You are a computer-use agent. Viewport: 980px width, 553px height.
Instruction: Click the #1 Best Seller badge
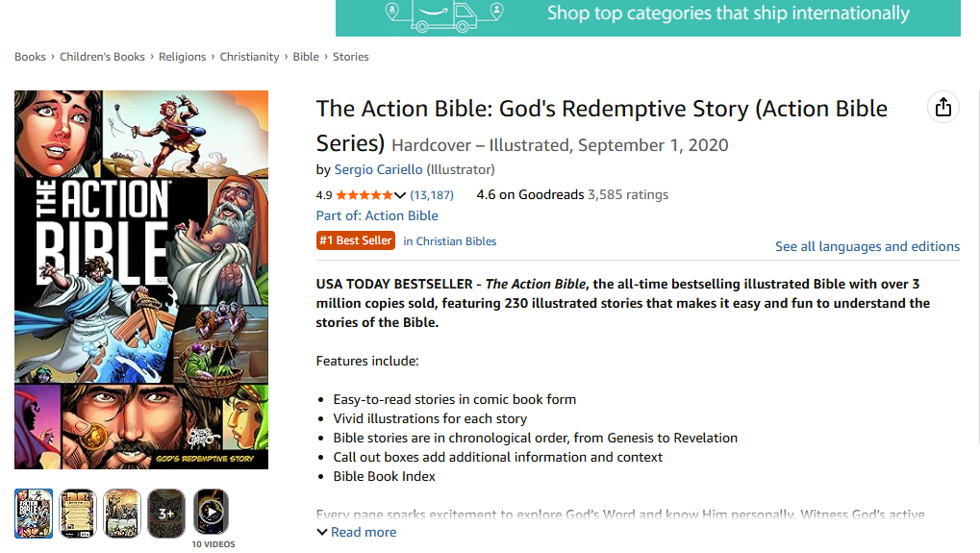pos(356,240)
